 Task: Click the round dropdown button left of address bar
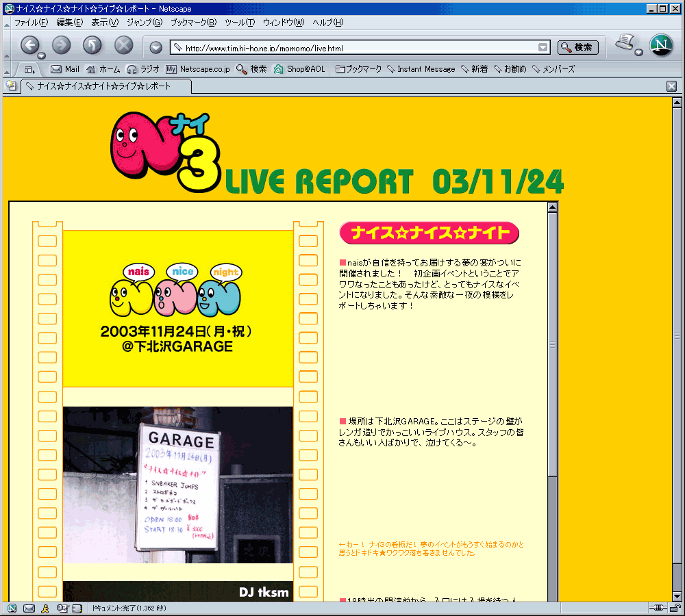(x=155, y=47)
